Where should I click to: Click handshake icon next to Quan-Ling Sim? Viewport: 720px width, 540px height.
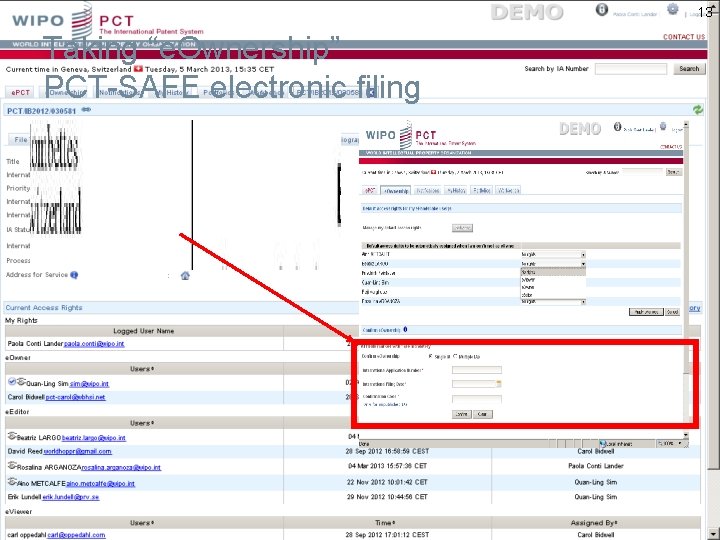(x=21, y=382)
